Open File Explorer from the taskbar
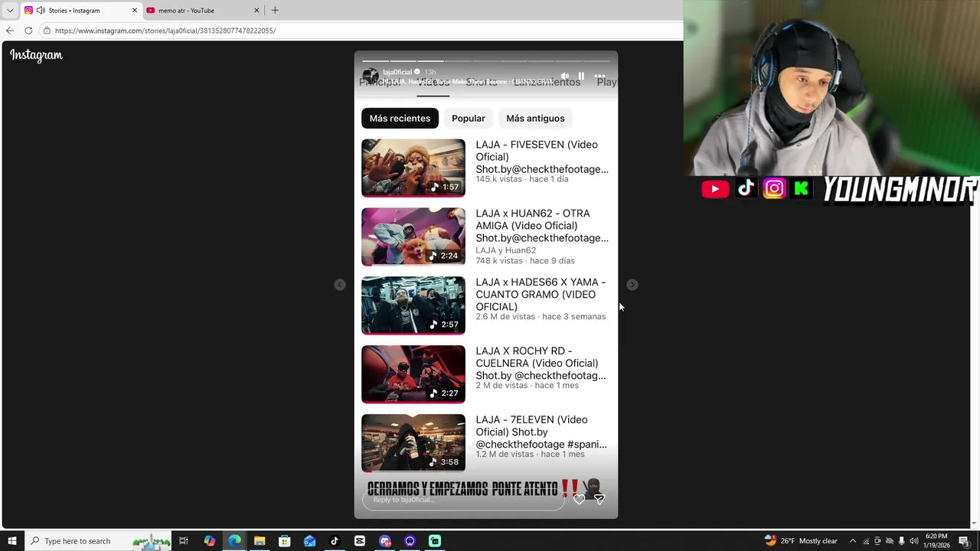The image size is (980, 551). (x=260, y=541)
